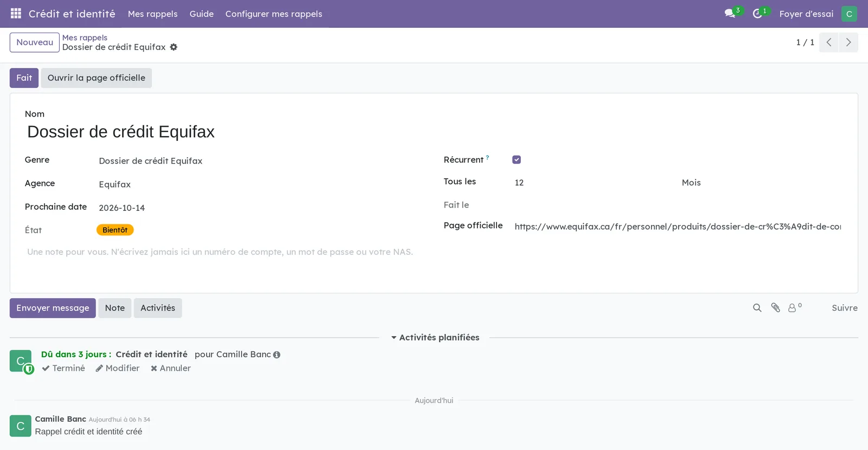This screenshot has width=868, height=450.
Task: Search messages with the magnifier icon
Action: click(757, 308)
